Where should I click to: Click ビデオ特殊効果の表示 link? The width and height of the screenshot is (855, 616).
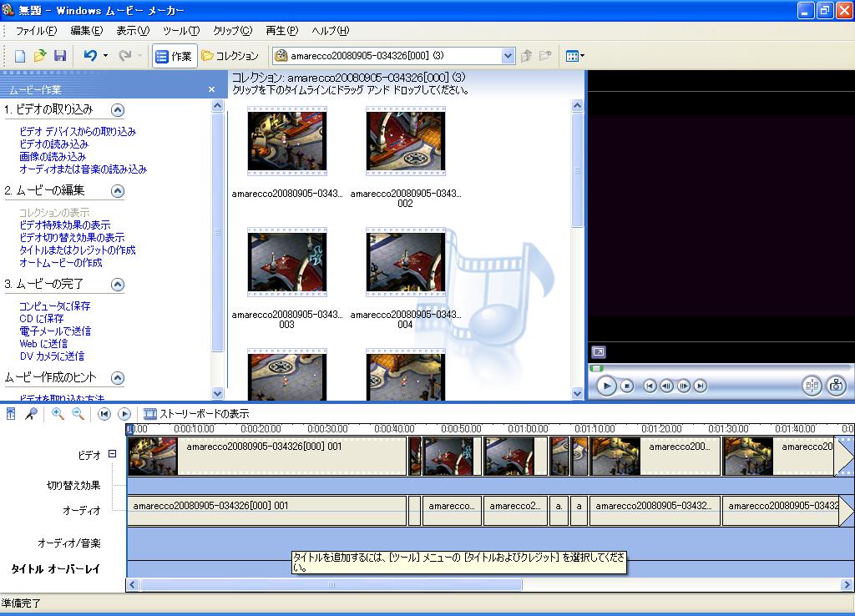(65, 225)
